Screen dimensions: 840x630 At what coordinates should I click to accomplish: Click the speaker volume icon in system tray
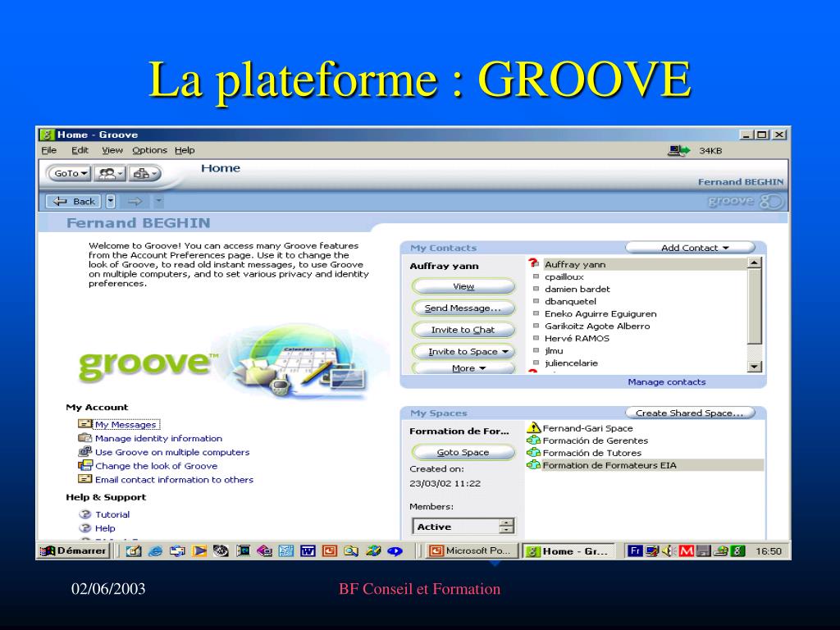(668, 550)
